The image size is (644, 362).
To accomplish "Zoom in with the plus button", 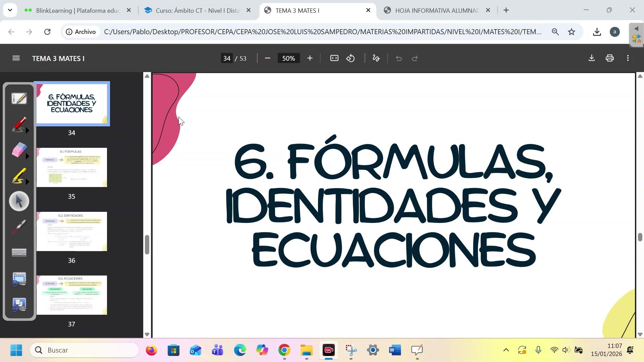I will [310, 58].
